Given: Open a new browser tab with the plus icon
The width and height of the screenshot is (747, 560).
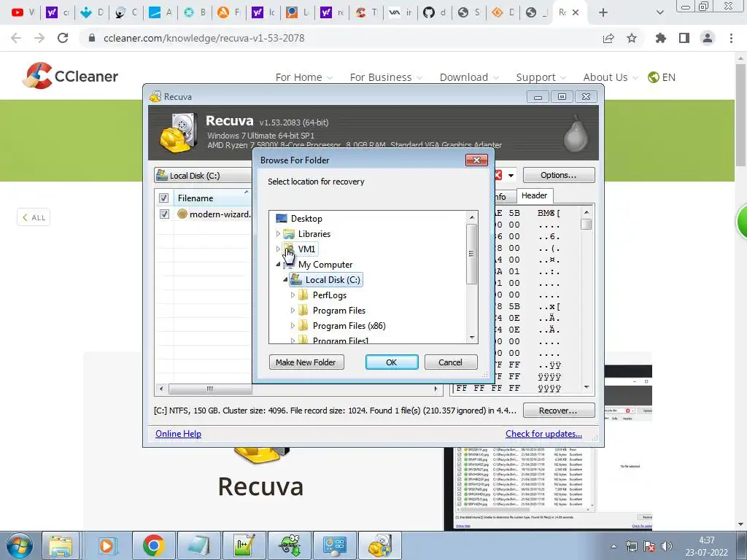Looking at the screenshot, I should click(x=603, y=12).
